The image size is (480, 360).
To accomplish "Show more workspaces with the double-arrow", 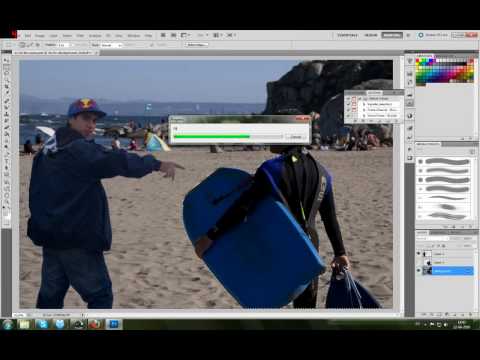I will point(408,35).
